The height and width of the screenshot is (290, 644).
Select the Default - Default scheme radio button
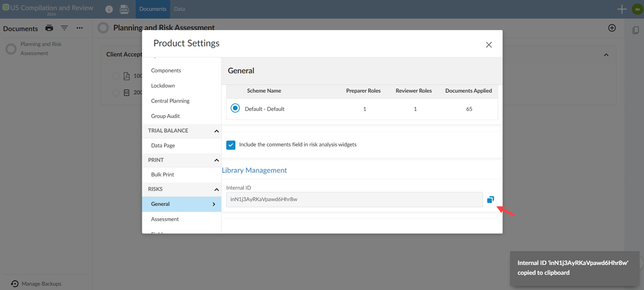point(234,108)
